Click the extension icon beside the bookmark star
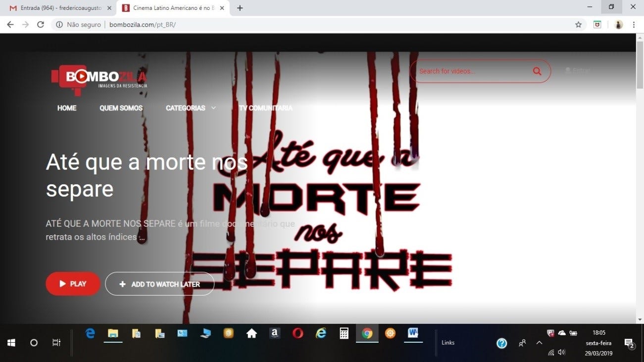 point(597,24)
